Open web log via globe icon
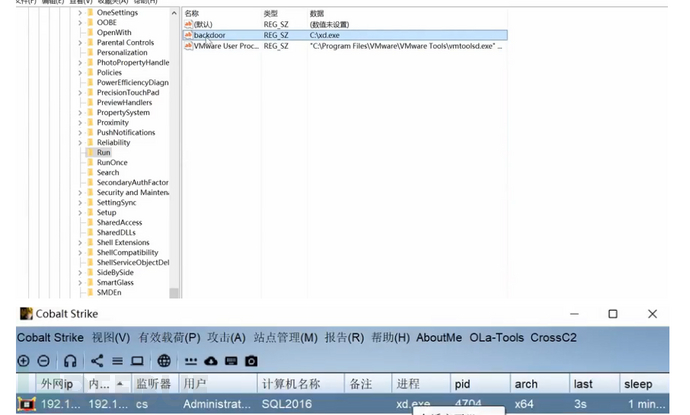Viewport: 690px width, 415px height. (164, 361)
